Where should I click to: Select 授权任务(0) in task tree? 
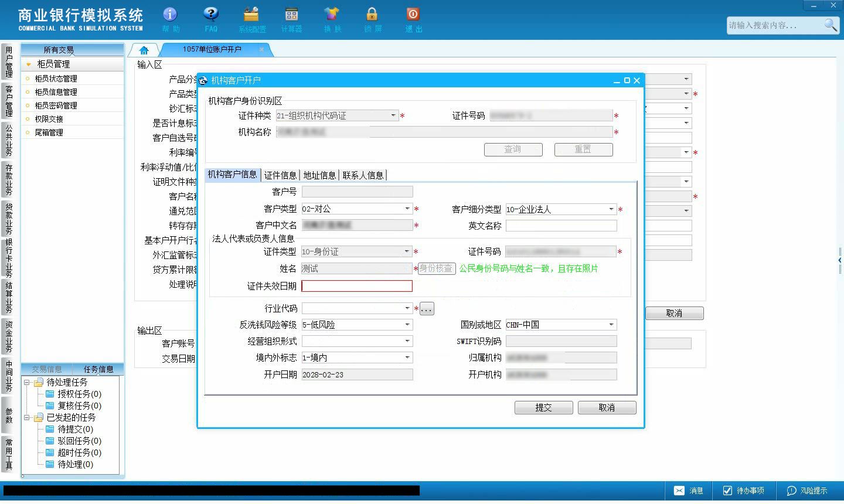(79, 394)
